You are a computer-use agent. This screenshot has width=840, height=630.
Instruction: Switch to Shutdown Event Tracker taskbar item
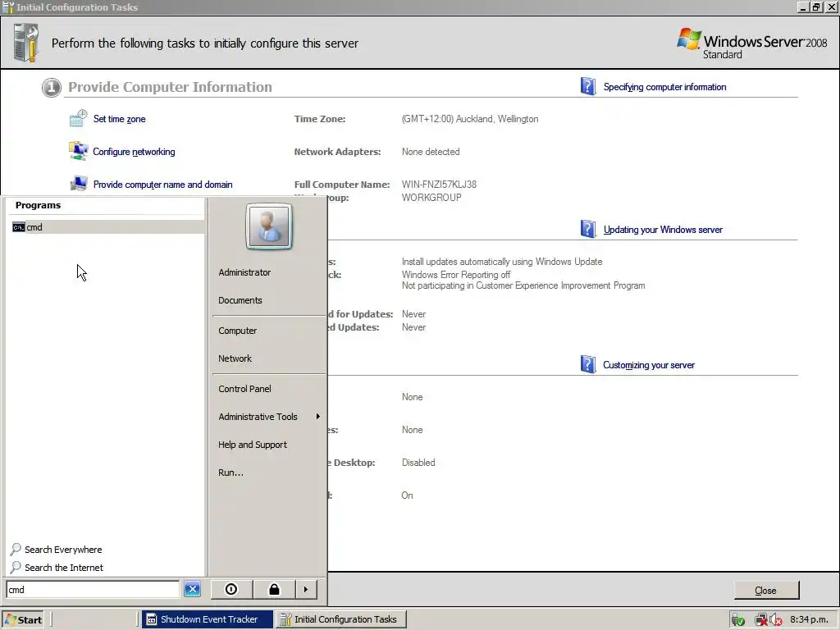[x=208, y=619]
